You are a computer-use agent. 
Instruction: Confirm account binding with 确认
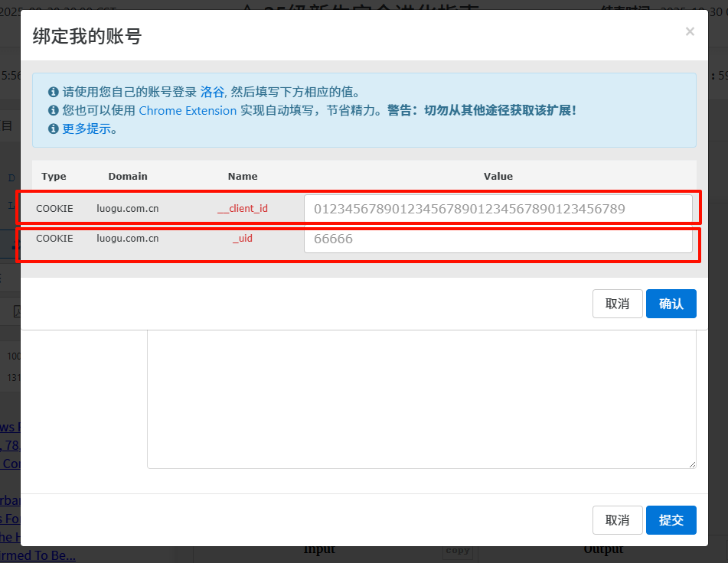click(671, 304)
